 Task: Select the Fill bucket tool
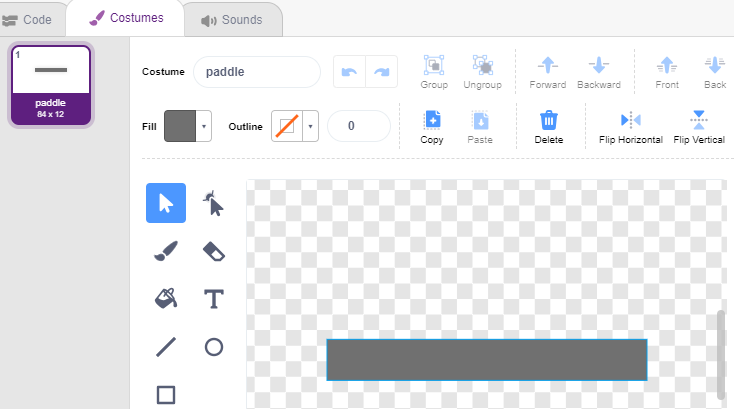(166, 299)
